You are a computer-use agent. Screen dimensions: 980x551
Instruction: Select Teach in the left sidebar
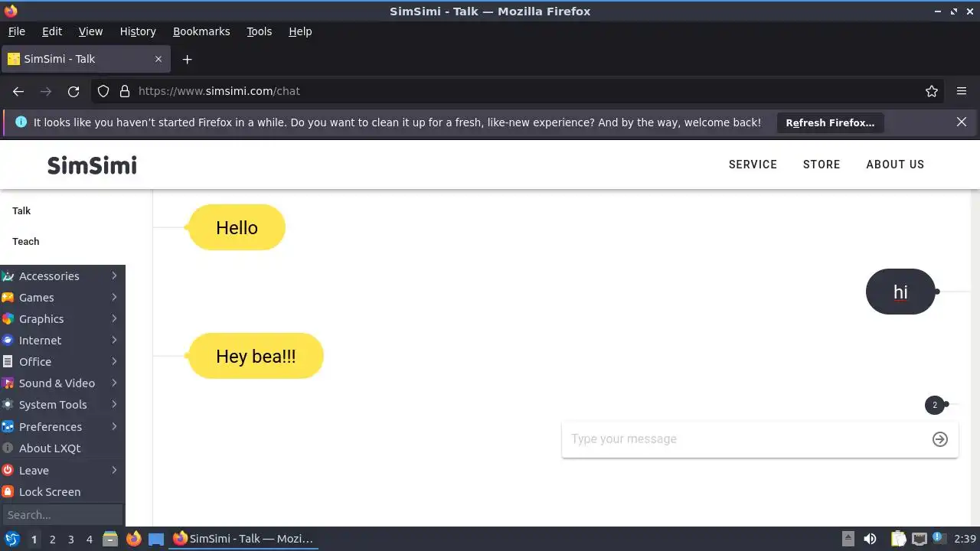tap(25, 241)
